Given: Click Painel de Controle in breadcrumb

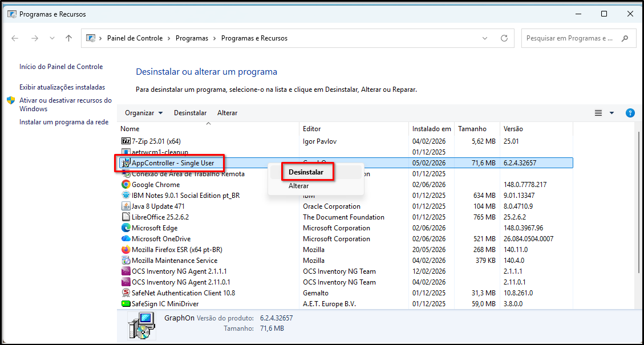Looking at the screenshot, I should point(135,38).
